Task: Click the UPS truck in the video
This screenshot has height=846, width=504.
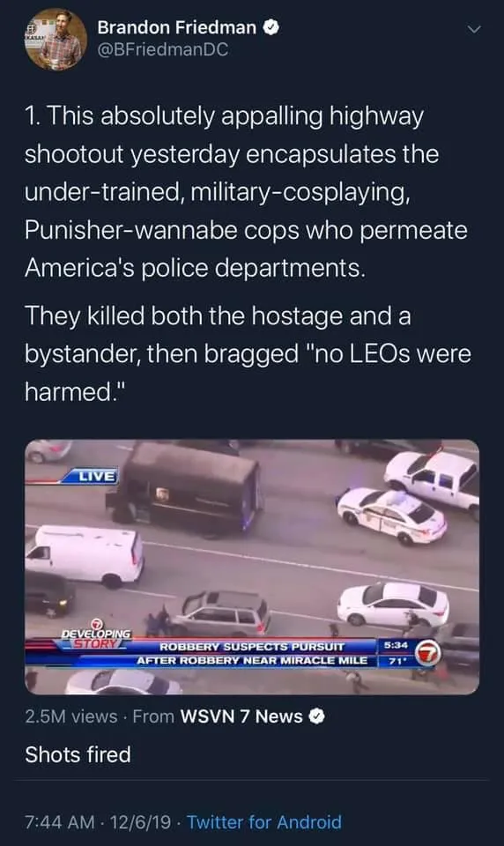Action: (x=186, y=489)
